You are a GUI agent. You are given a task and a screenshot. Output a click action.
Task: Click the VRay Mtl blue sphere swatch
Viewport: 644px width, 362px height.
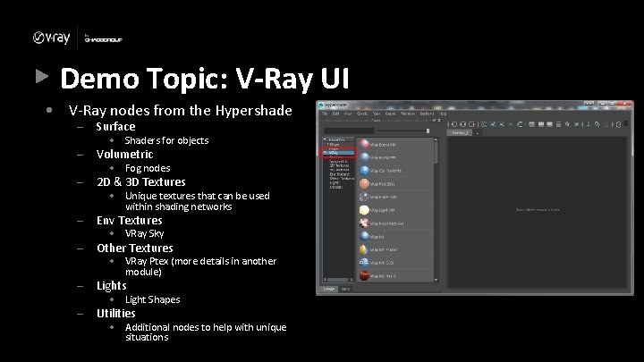364,236
